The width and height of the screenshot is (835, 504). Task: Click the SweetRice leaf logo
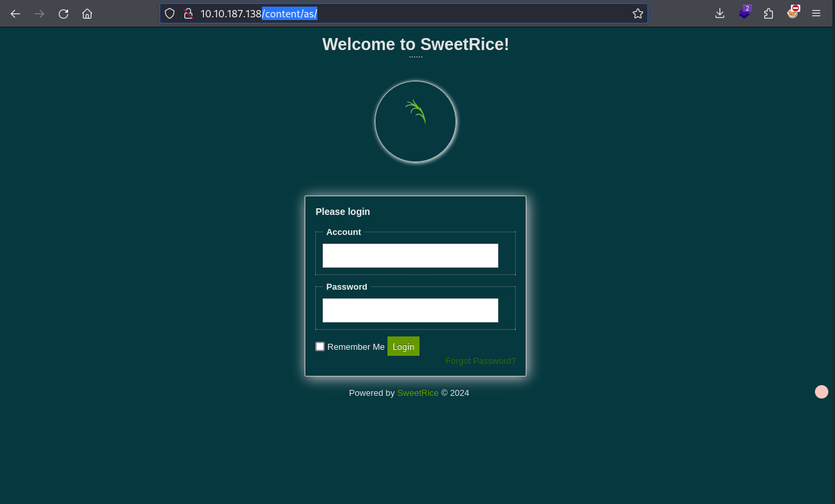pos(415,121)
